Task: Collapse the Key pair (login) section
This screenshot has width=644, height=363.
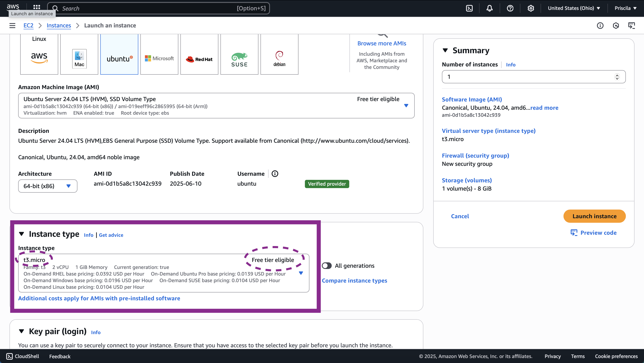Action: click(x=21, y=331)
